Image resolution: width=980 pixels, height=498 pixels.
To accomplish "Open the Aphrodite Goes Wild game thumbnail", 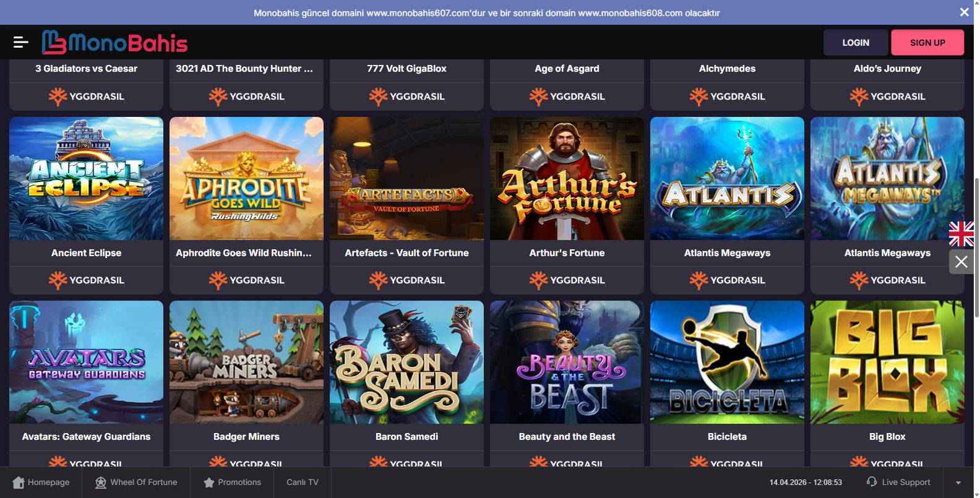I will coord(247,178).
